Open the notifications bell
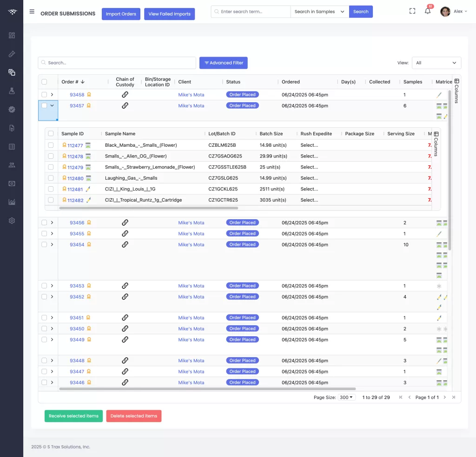 (428, 11)
